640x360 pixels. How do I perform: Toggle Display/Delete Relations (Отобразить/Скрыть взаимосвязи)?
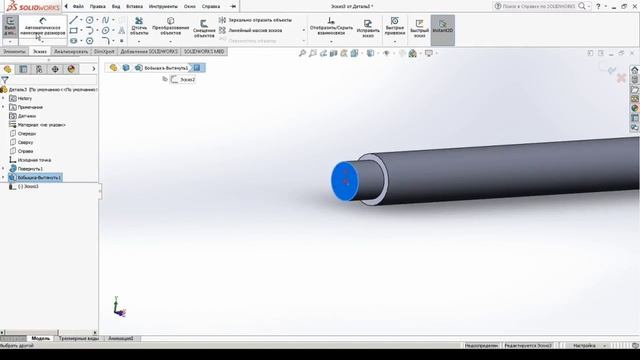(x=331, y=27)
